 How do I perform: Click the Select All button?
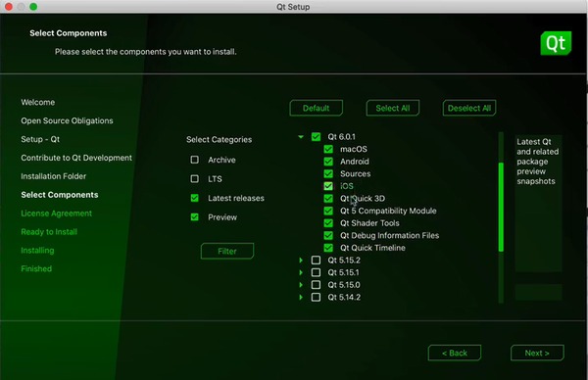click(393, 108)
